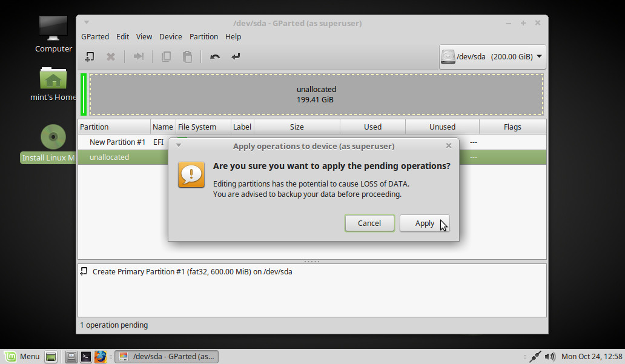
Task: Click the Undo last operation icon
Action: click(x=215, y=57)
